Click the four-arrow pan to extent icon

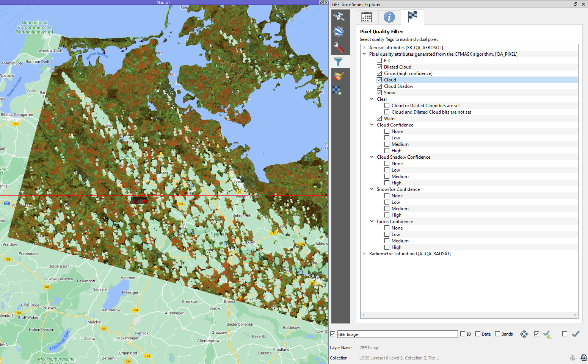pyautogui.click(x=524, y=334)
